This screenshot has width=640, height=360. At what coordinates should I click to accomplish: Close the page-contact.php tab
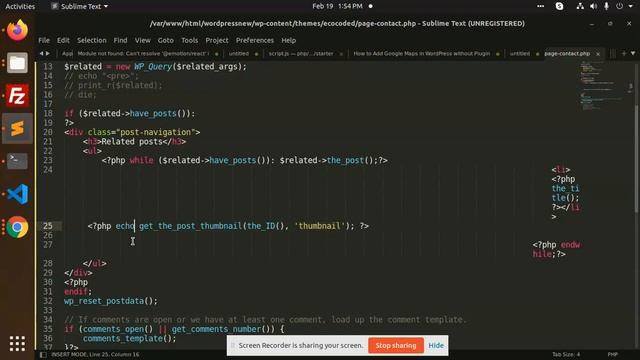(x=598, y=54)
